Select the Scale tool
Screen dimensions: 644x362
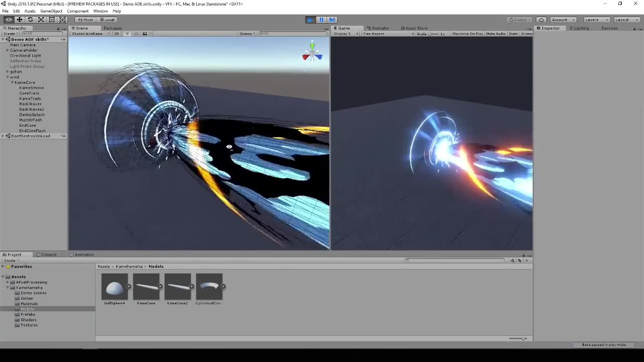41,20
